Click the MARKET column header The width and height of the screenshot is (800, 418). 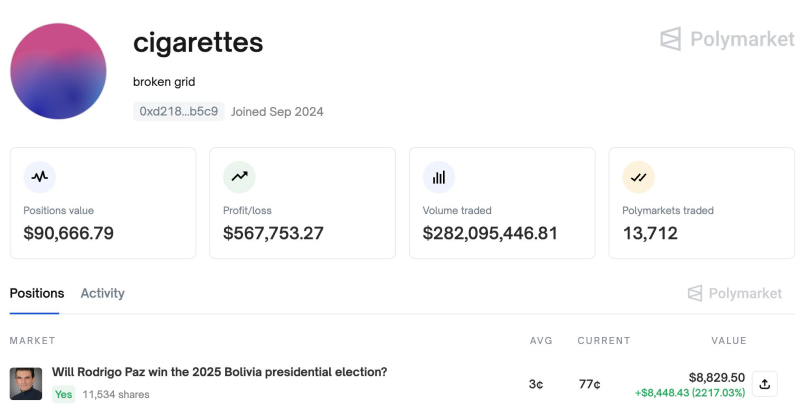[32, 340]
